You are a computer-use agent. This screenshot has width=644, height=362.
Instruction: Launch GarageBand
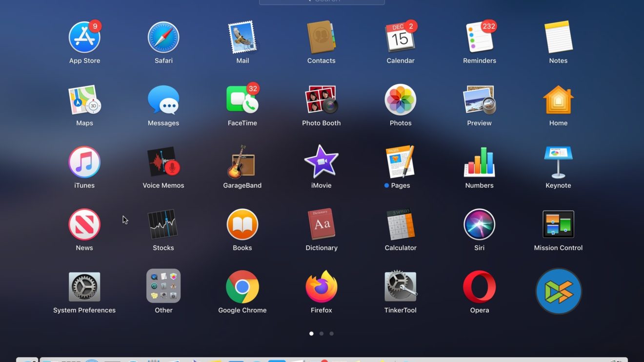click(242, 162)
